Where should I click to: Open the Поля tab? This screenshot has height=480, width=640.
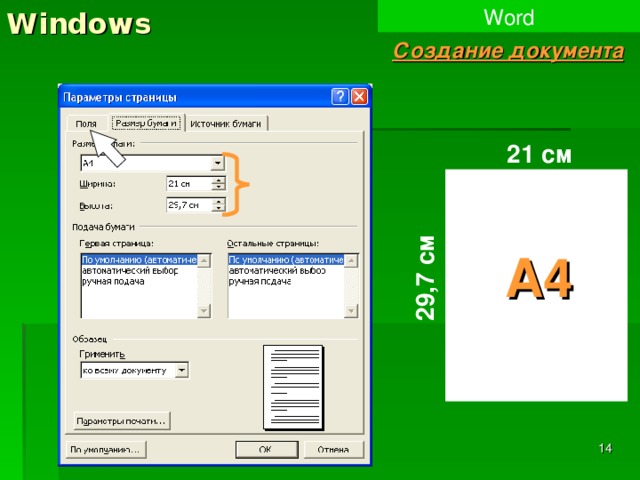click(87, 124)
